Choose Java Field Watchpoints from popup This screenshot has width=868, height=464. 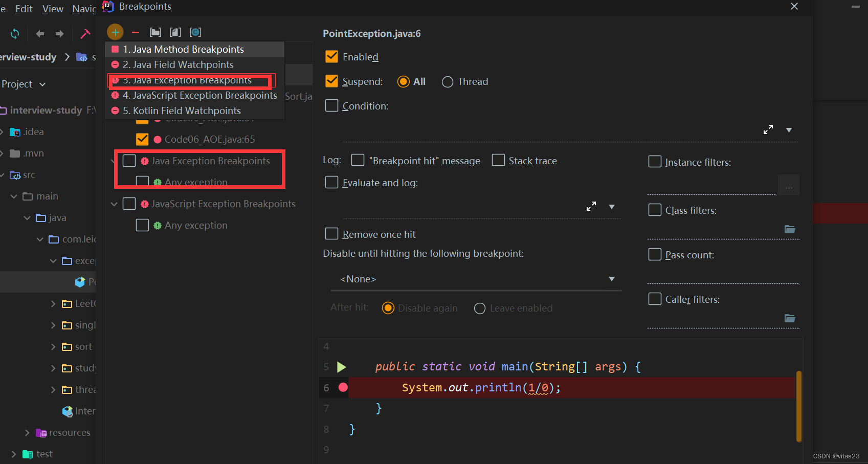pos(194,64)
